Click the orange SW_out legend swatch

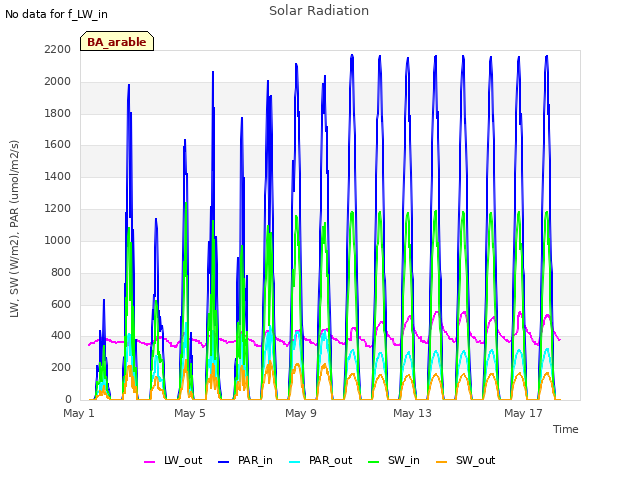pos(442,462)
